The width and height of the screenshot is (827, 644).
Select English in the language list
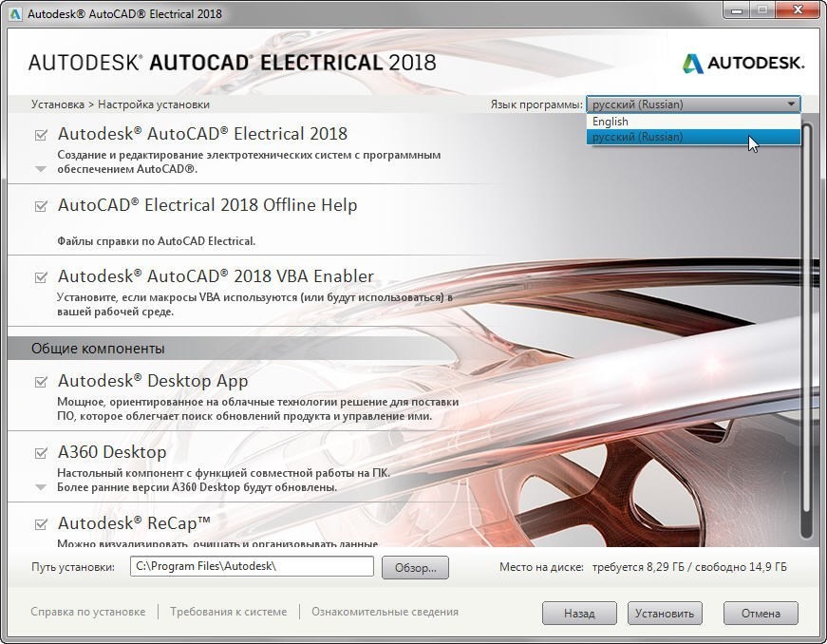[693, 122]
